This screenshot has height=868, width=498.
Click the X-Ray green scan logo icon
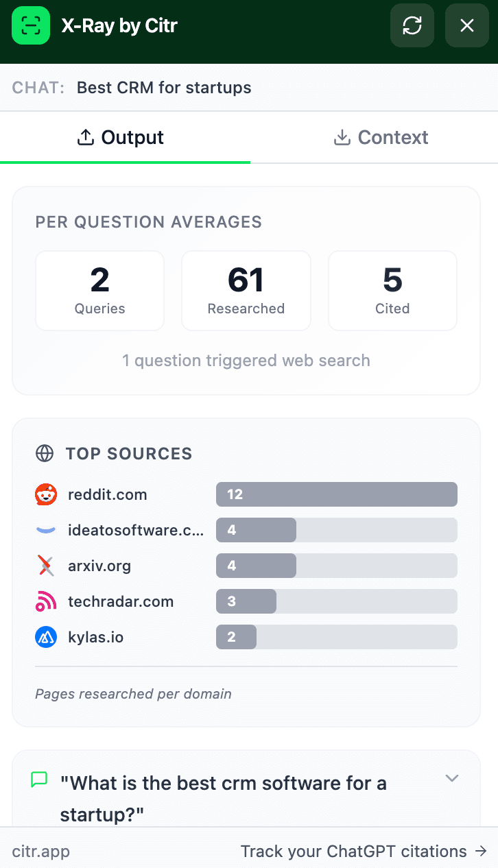[31, 25]
